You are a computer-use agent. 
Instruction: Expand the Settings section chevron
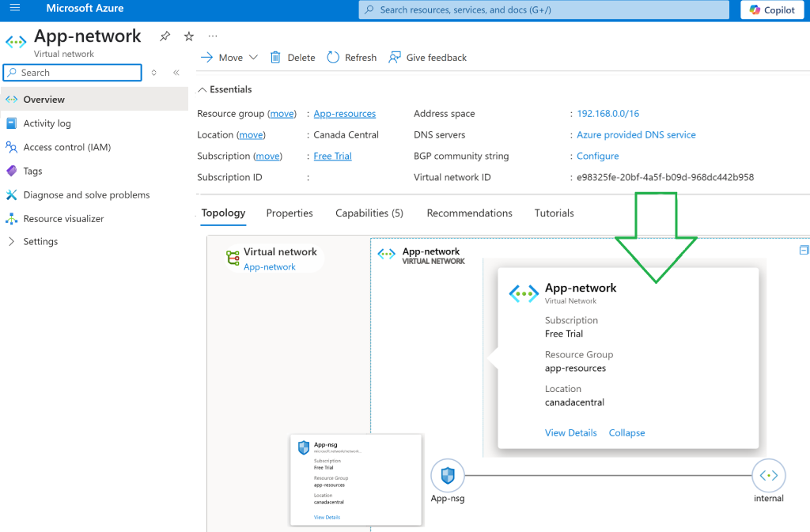click(11, 241)
